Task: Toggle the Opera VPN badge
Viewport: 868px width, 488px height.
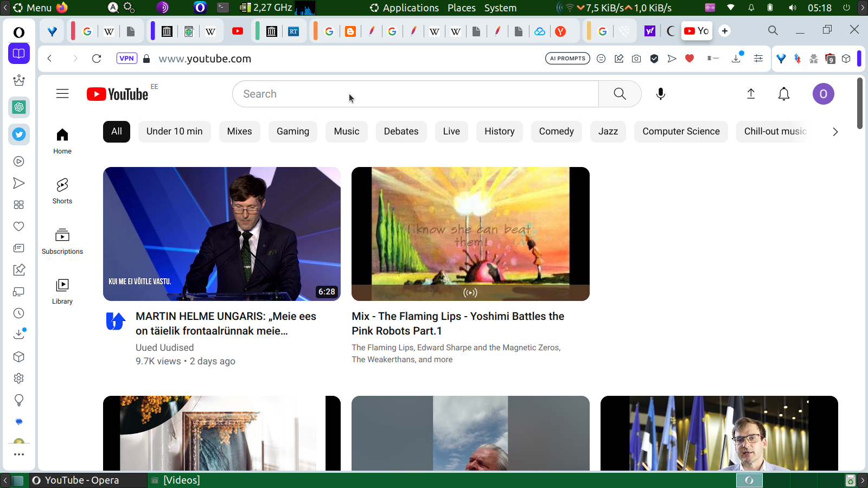Action: point(126,59)
